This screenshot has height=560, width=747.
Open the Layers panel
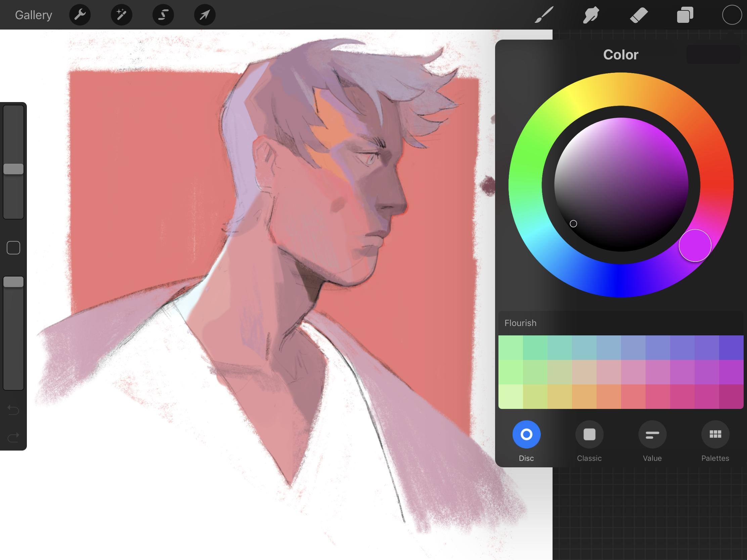coord(685,15)
